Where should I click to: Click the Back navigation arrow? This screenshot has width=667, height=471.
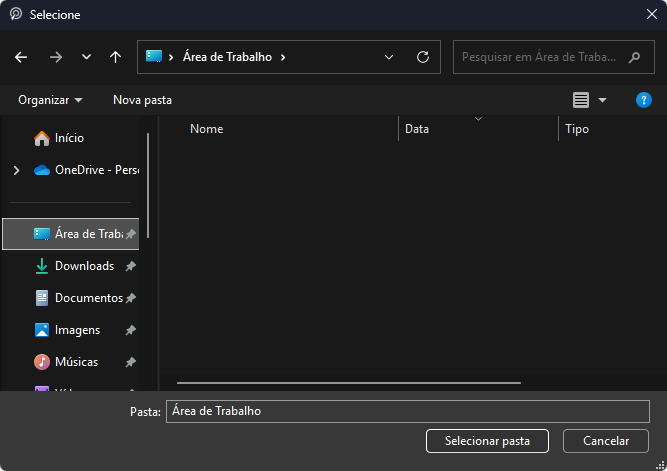(21, 57)
